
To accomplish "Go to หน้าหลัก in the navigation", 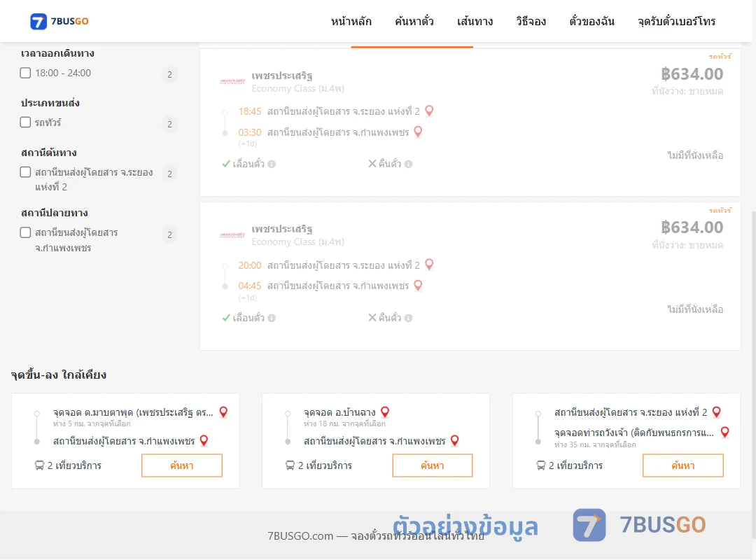I will [351, 21].
